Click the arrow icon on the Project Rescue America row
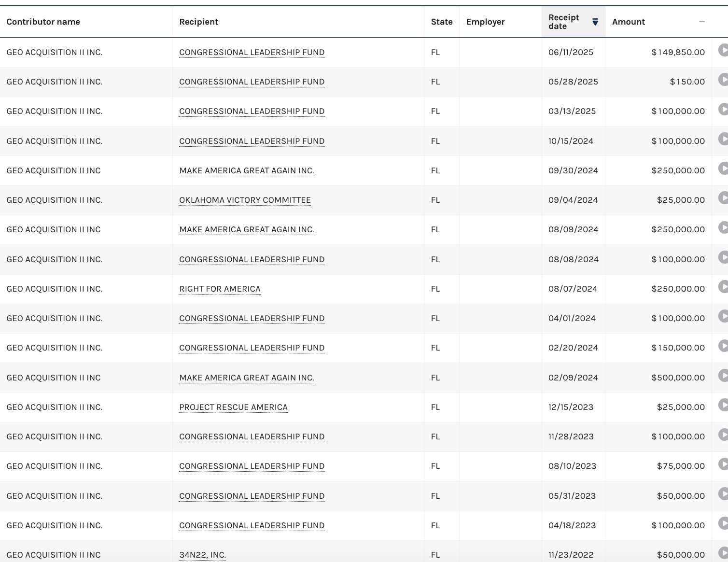 point(723,405)
